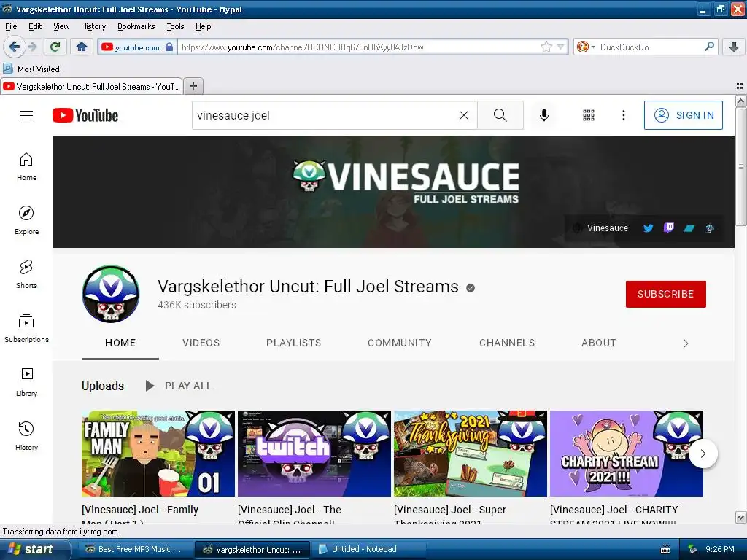747x560 pixels.
Task: Click the SIGN IN button
Action: pyautogui.click(x=683, y=115)
